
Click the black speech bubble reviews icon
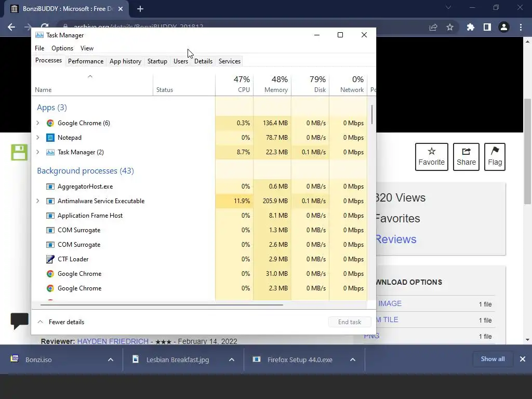[19, 321]
